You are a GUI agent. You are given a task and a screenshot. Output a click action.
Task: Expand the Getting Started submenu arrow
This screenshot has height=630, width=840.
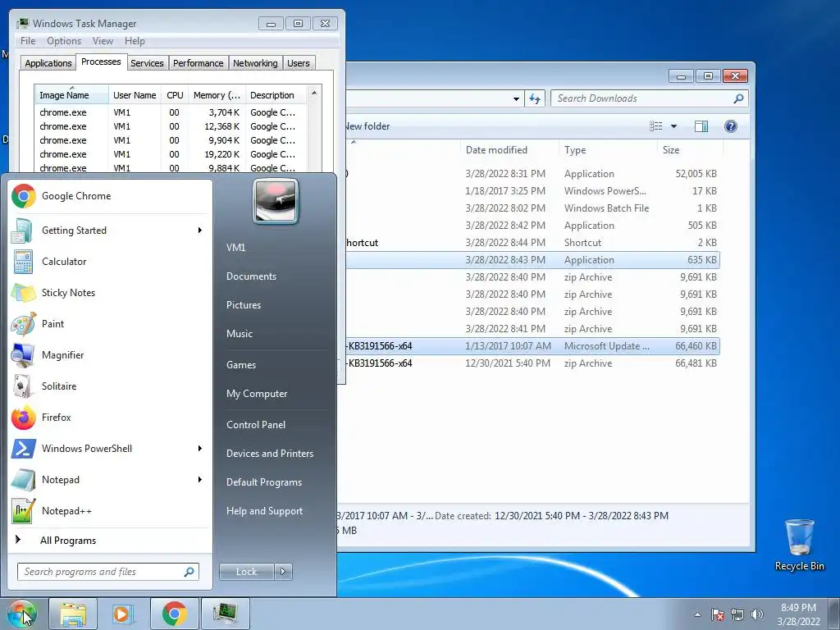(x=200, y=231)
